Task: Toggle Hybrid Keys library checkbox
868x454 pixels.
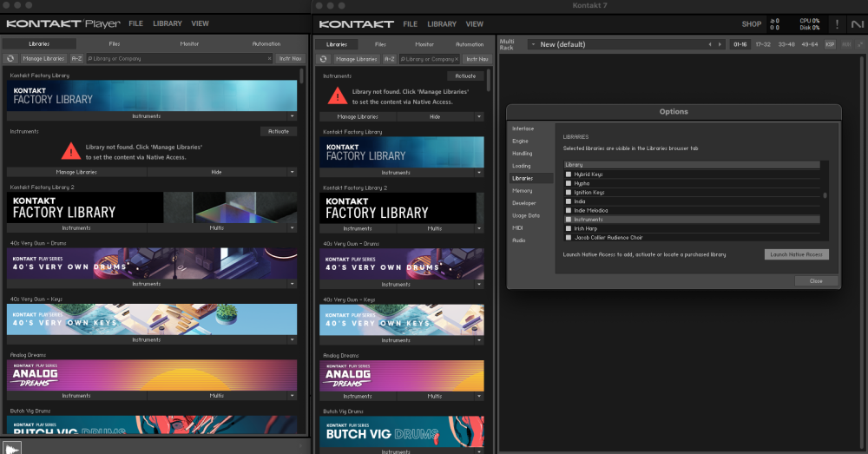Action: point(568,174)
